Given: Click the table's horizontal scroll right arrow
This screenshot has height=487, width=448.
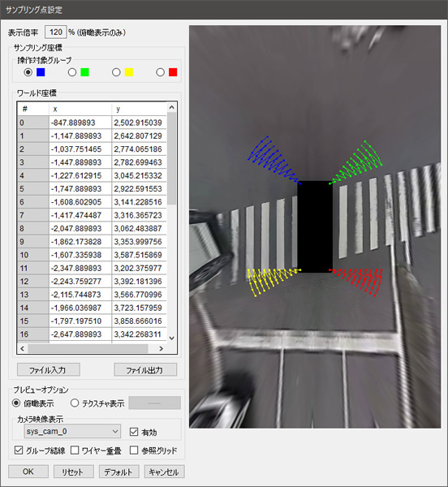Looking at the screenshot, I should (x=161, y=348).
